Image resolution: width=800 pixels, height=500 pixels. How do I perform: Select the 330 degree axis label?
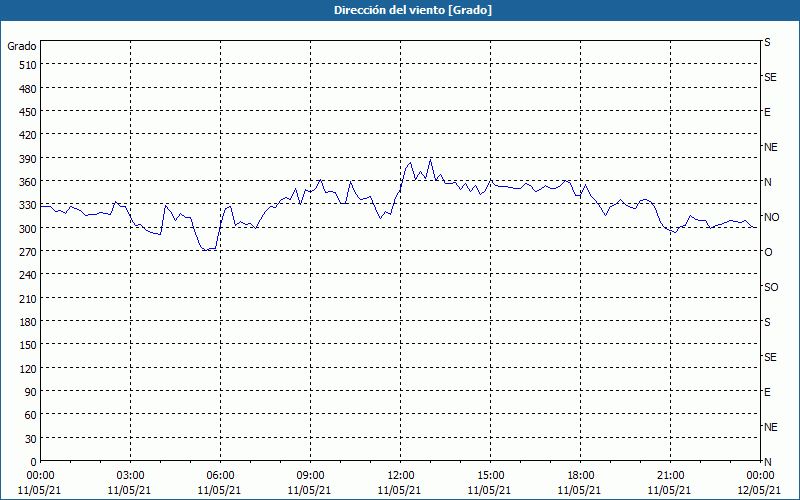[x=28, y=205]
